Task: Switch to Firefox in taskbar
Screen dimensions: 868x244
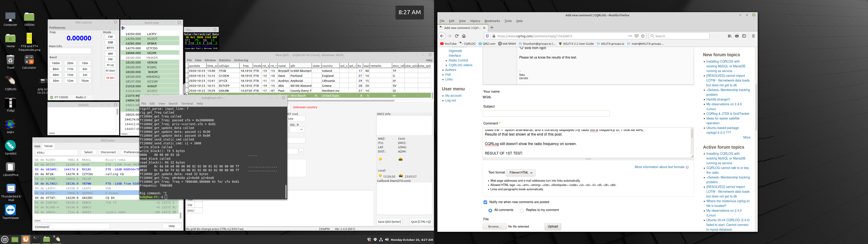Action: coord(26,239)
